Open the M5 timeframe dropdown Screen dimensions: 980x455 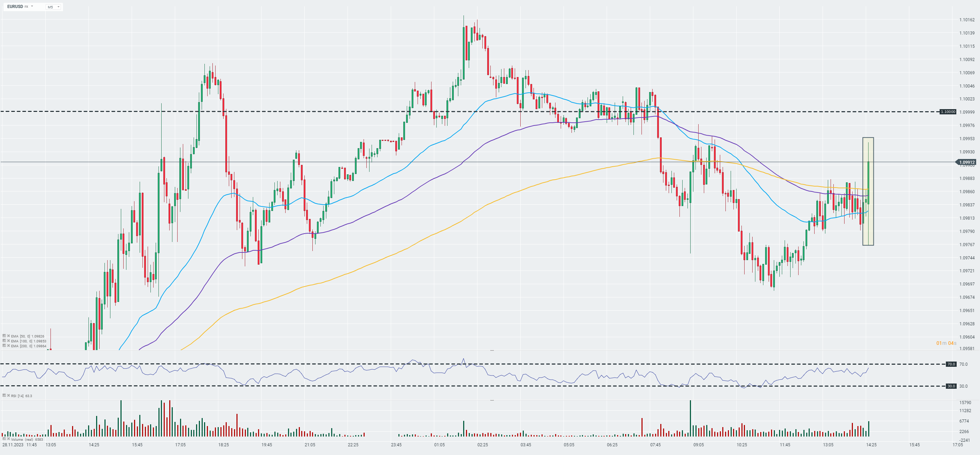[x=53, y=7]
